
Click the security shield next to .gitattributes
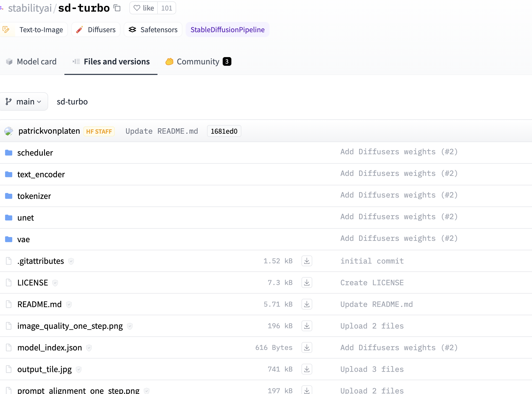click(x=71, y=261)
